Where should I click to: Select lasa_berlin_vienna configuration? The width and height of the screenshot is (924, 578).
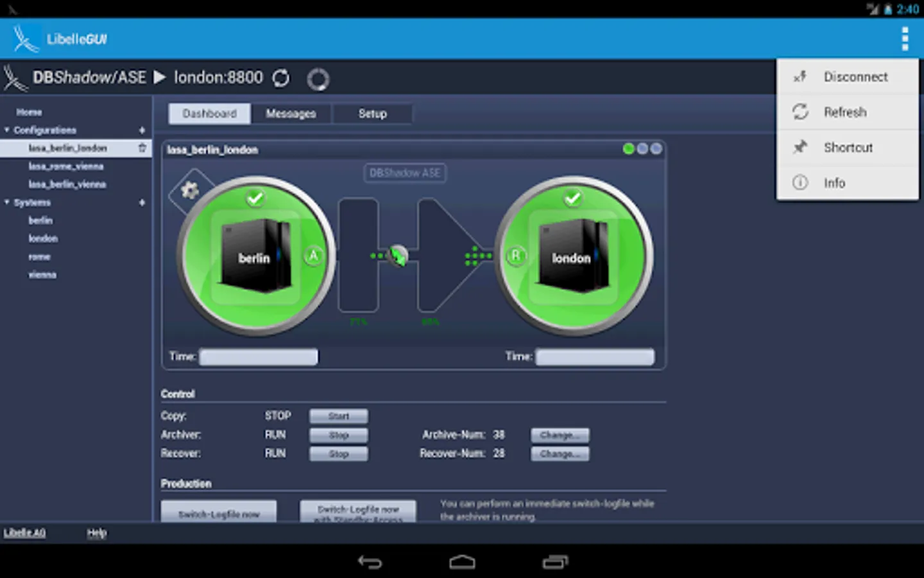coord(67,184)
